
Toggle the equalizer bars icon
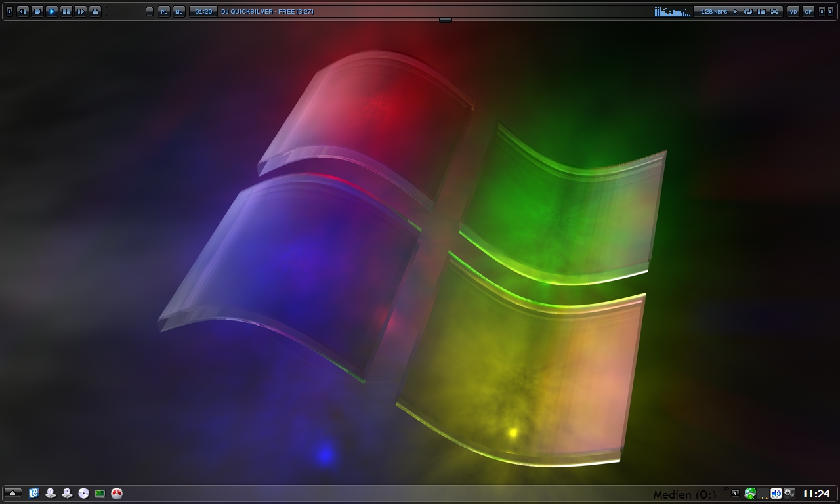pyautogui.click(x=761, y=11)
